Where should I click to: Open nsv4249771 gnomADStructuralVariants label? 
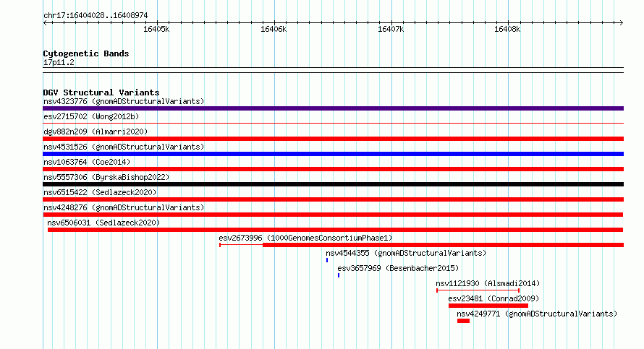click(x=537, y=314)
